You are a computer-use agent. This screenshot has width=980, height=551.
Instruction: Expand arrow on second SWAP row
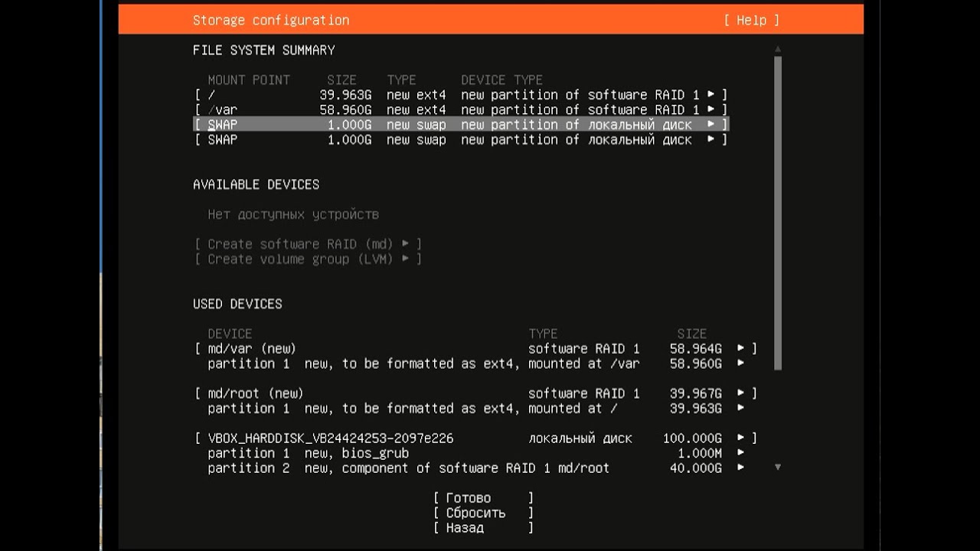[x=711, y=140]
